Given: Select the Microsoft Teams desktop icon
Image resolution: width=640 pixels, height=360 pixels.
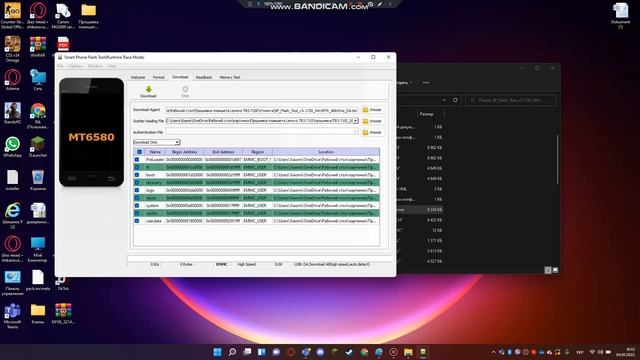Looking at the screenshot, I should pyautogui.click(x=12, y=316).
